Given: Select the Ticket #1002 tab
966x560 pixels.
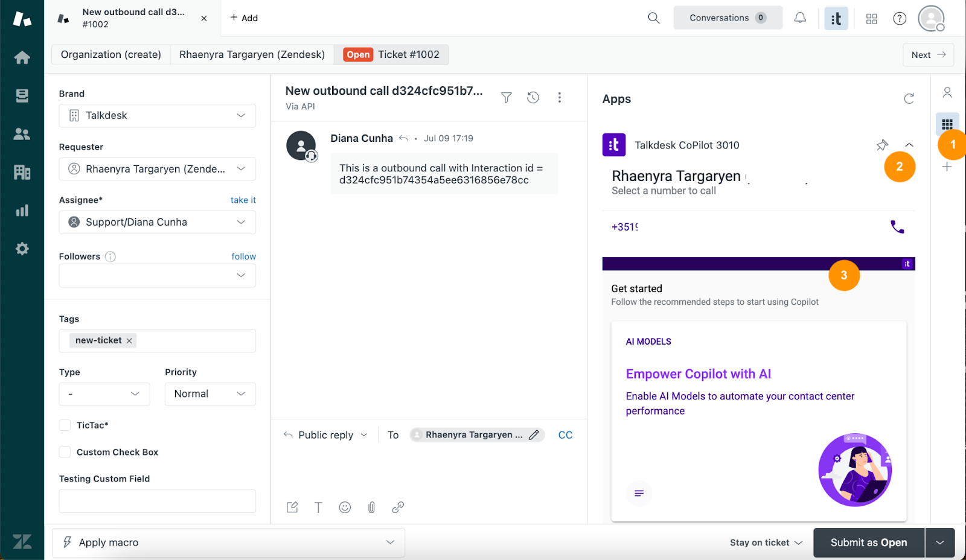Looking at the screenshot, I should (x=391, y=54).
